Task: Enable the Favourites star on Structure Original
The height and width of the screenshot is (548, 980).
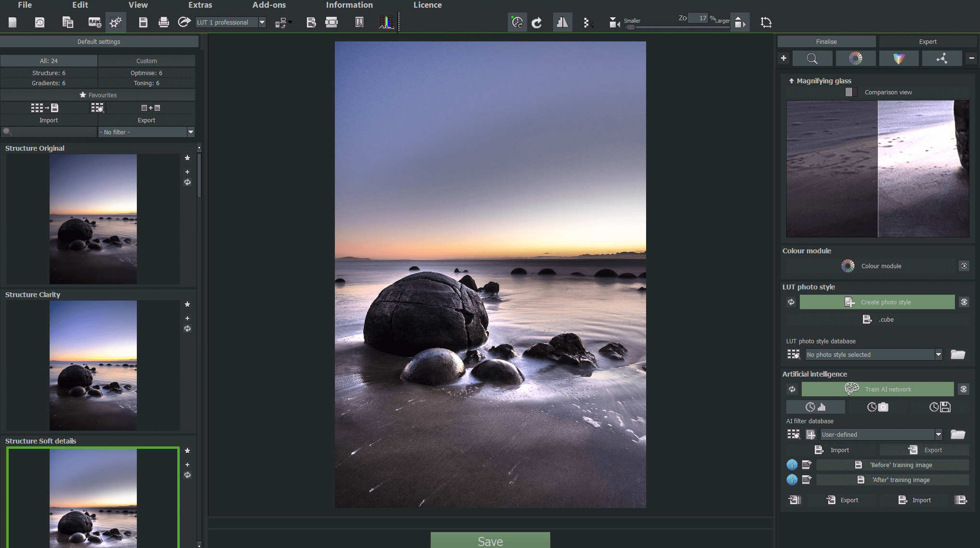Action: (188, 157)
